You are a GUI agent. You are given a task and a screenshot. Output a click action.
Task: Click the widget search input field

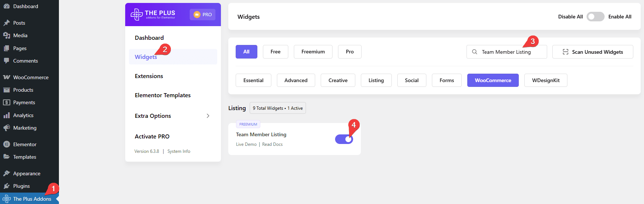coord(510,52)
